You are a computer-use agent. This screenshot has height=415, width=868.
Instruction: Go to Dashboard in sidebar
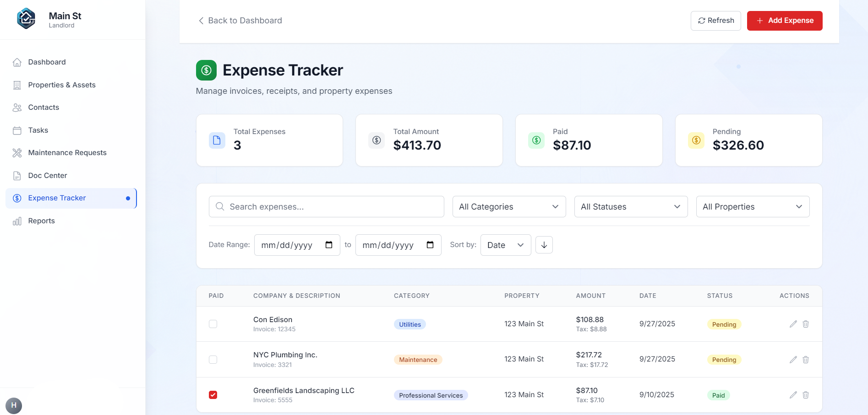pos(71,62)
